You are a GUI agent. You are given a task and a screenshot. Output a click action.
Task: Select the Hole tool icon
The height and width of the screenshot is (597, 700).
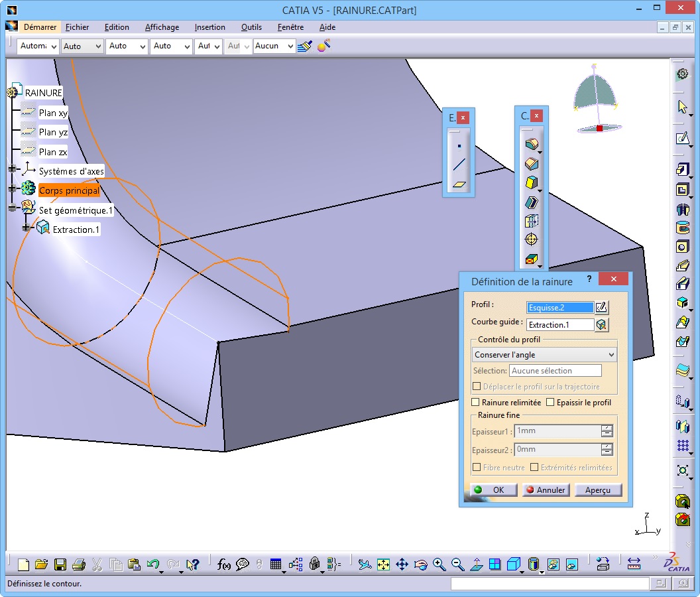[x=682, y=247]
